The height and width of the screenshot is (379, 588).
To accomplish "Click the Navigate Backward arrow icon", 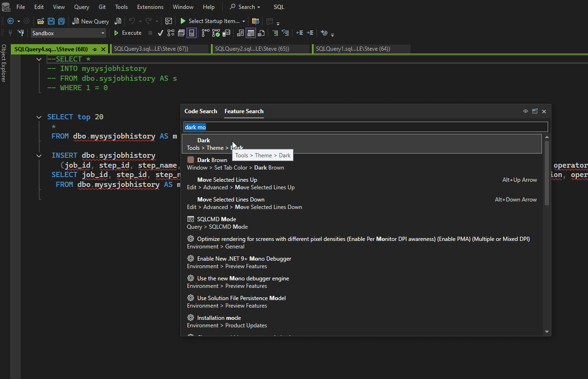I will pyautogui.click(x=10, y=21).
